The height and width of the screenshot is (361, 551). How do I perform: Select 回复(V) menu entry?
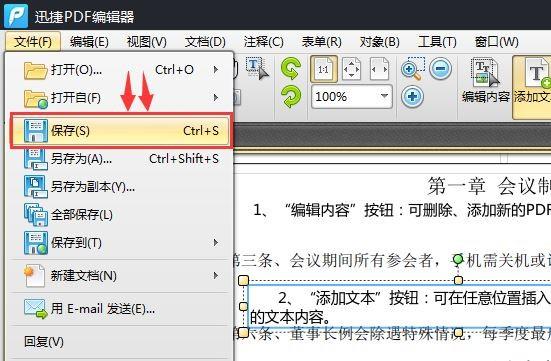pyautogui.click(x=120, y=341)
